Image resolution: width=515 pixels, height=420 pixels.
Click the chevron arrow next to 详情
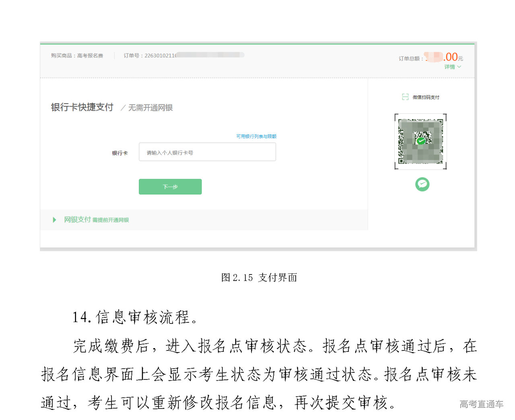[x=459, y=67]
